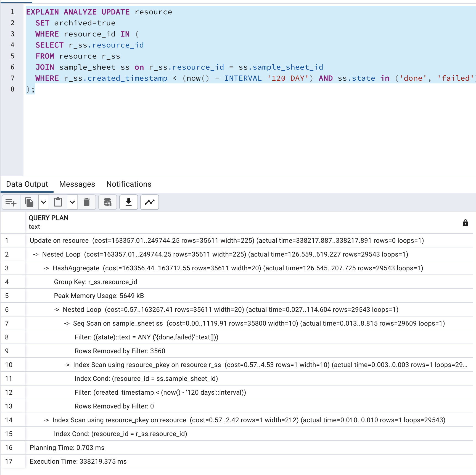Click 'Planning Time: 0.703 ms' row

click(x=249, y=448)
